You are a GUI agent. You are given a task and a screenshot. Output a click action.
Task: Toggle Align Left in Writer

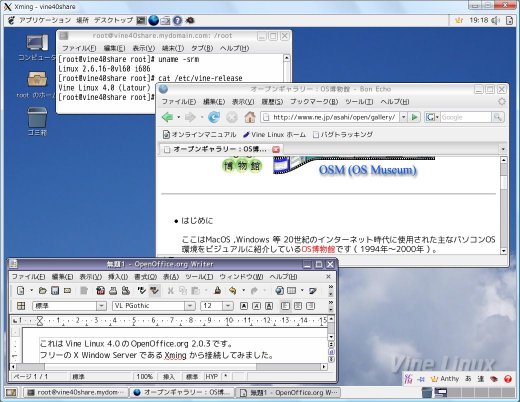click(285, 306)
